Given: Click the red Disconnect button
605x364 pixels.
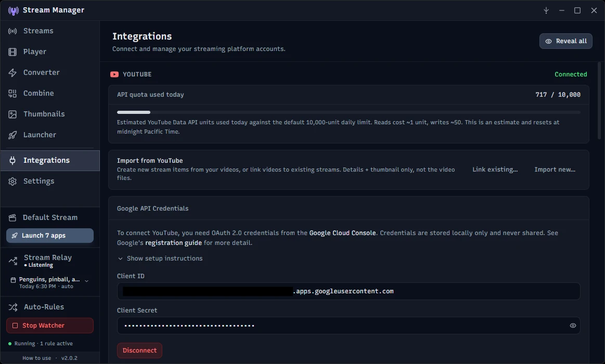Looking at the screenshot, I should (139, 350).
